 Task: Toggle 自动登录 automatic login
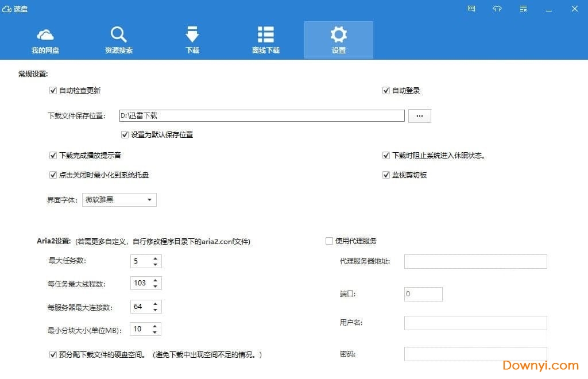[x=386, y=90]
